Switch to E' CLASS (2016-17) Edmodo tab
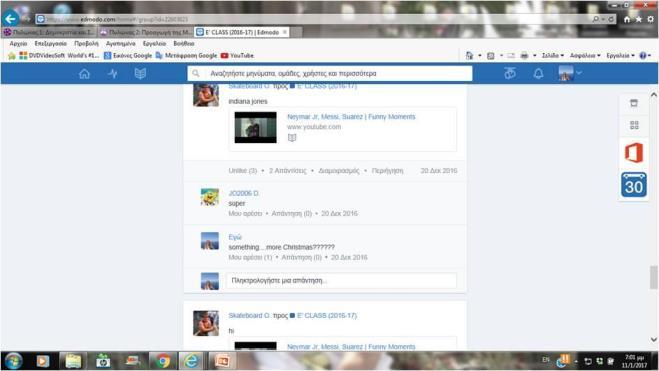Screen dimensions: 659x371 [x=241, y=32]
